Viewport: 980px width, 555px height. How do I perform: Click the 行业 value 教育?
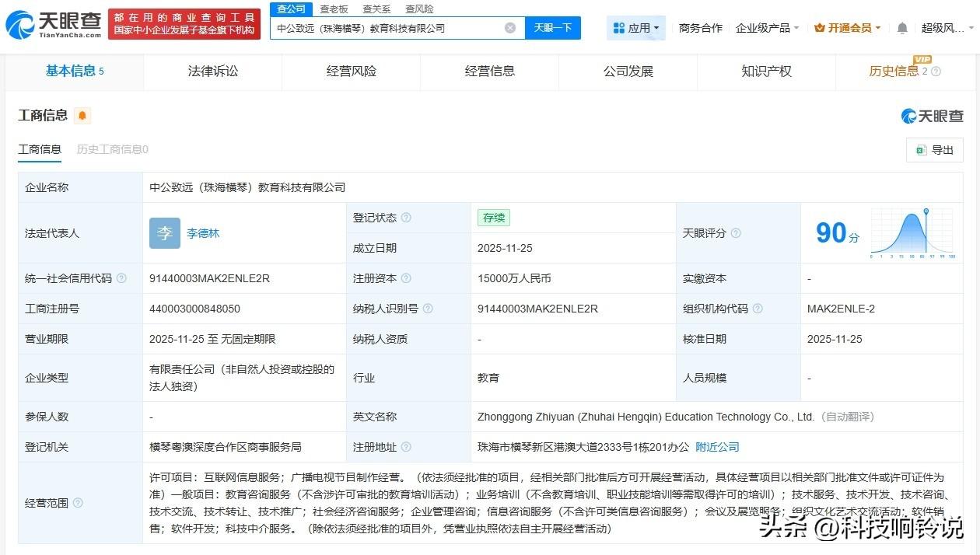(488, 378)
